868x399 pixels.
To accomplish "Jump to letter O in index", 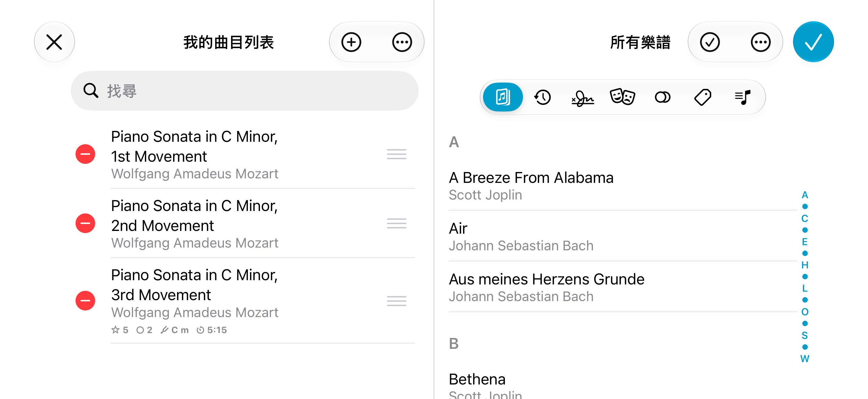I will coord(805,312).
